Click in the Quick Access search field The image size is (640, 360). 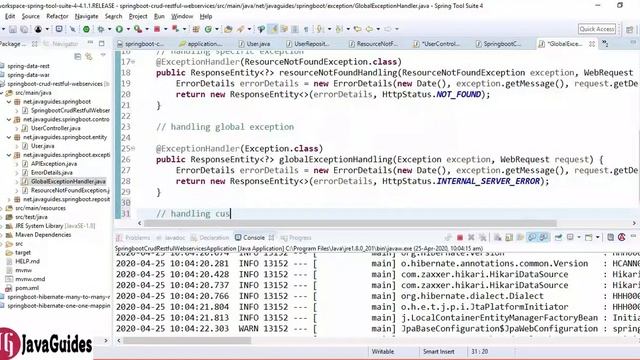coord(597,29)
